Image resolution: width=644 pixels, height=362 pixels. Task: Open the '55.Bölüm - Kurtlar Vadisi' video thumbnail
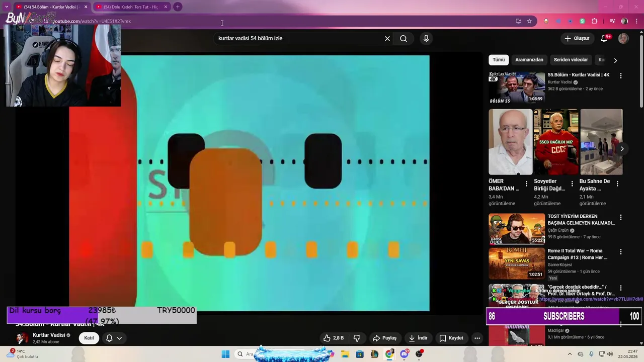(x=517, y=87)
